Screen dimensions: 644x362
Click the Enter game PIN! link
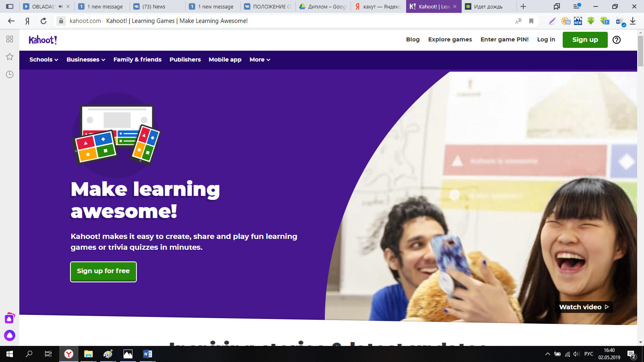coord(504,39)
